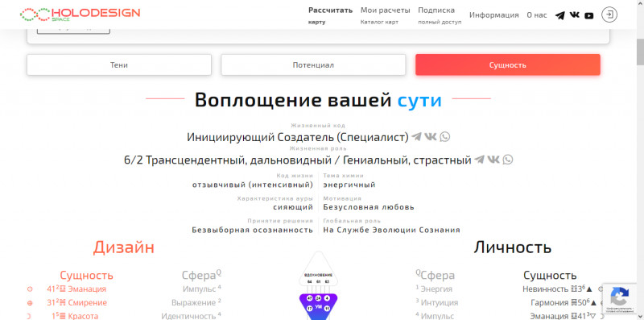Click the Энергия 1 sphere in Личность
644x320 pixels.
(x=434, y=289)
